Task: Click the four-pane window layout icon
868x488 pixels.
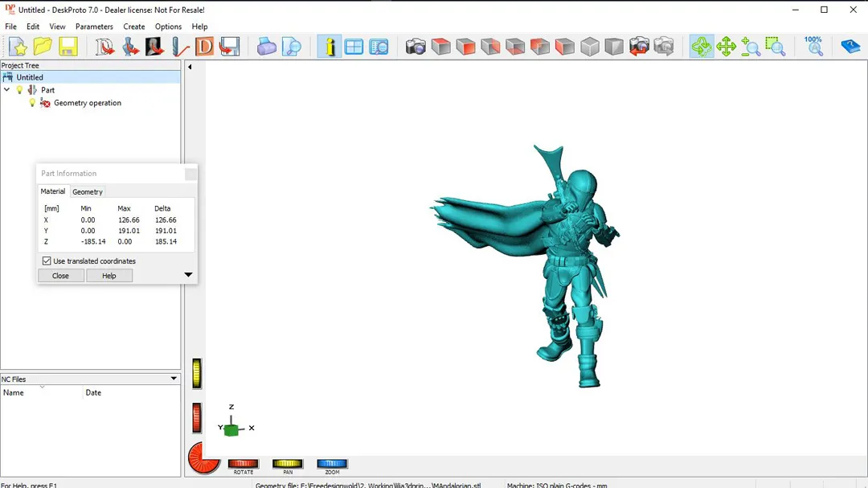Action: 354,47
